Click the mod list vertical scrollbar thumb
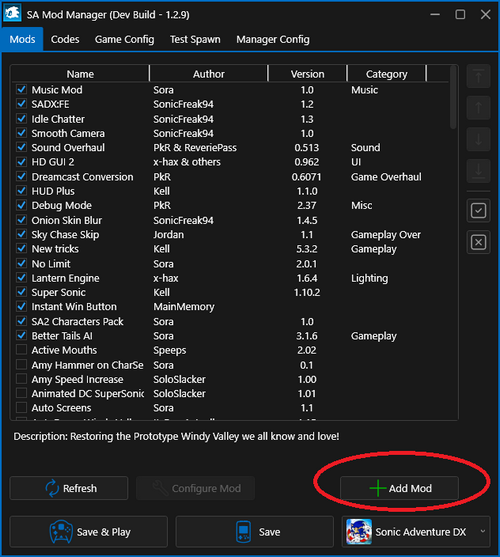The width and height of the screenshot is (500, 557). coord(453,97)
